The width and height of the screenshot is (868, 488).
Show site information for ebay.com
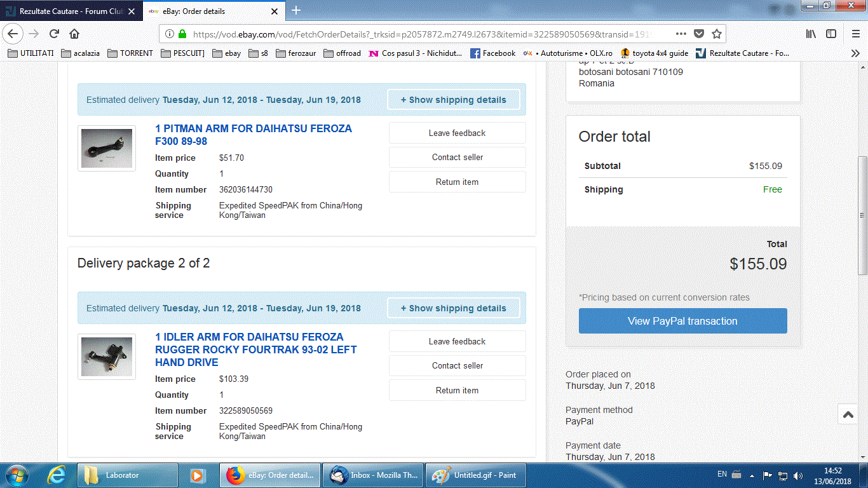click(x=170, y=34)
